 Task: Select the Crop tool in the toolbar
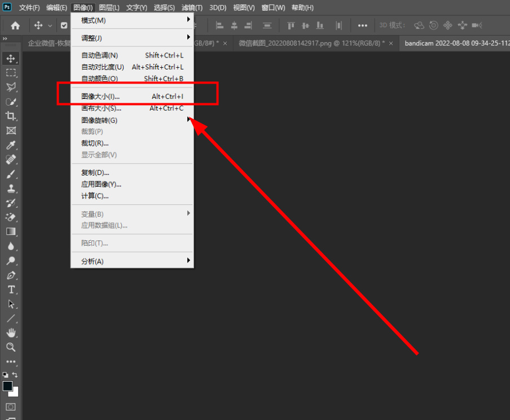11,116
